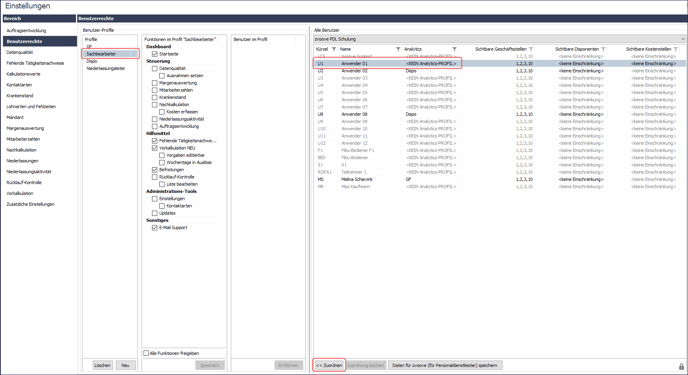The height and width of the screenshot is (375, 688).
Task: Click the Löschen profile button
Action: (x=103, y=365)
